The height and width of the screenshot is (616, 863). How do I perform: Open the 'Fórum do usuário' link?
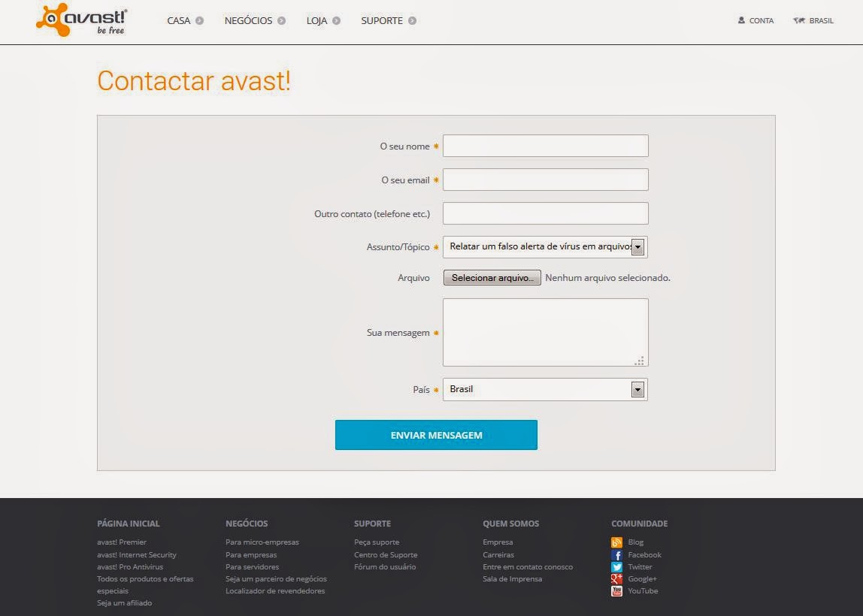(x=385, y=567)
